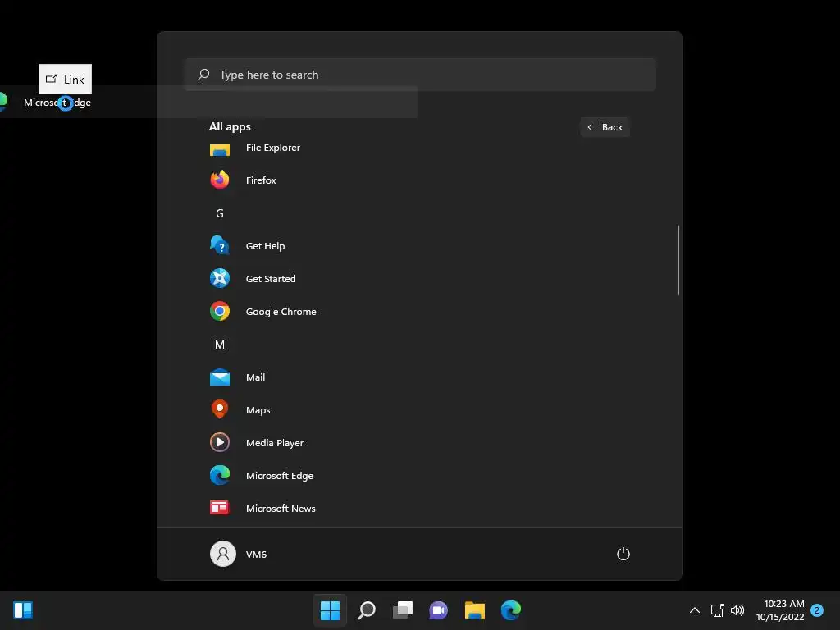Open the Get Help app icon
Image resolution: width=840 pixels, height=630 pixels.
coord(220,245)
